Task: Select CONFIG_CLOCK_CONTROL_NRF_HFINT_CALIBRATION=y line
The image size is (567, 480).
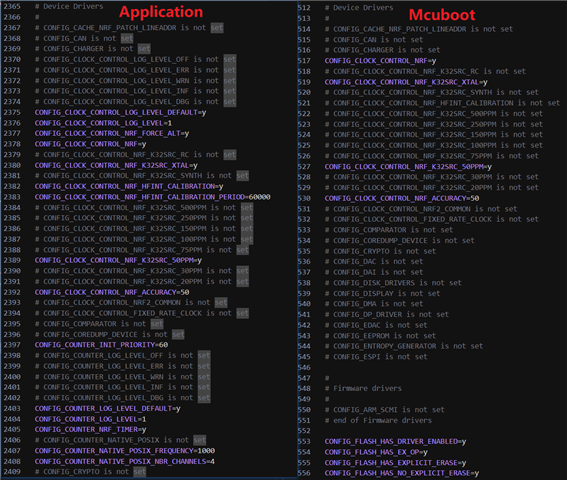Action: 129,186
